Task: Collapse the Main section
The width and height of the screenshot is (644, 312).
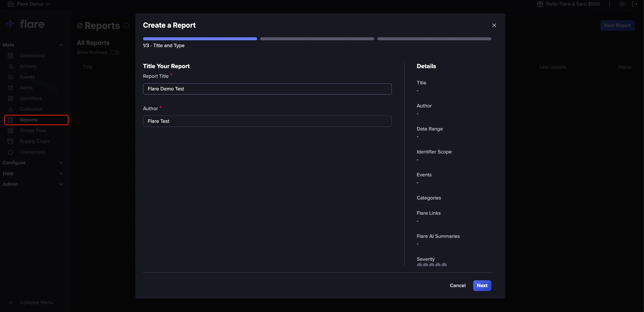Action: pyautogui.click(x=61, y=45)
